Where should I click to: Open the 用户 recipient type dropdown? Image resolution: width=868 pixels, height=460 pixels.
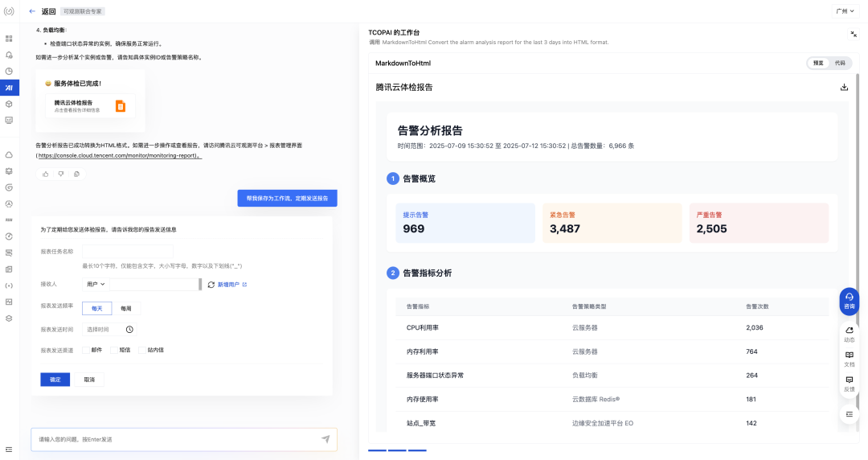click(x=96, y=285)
